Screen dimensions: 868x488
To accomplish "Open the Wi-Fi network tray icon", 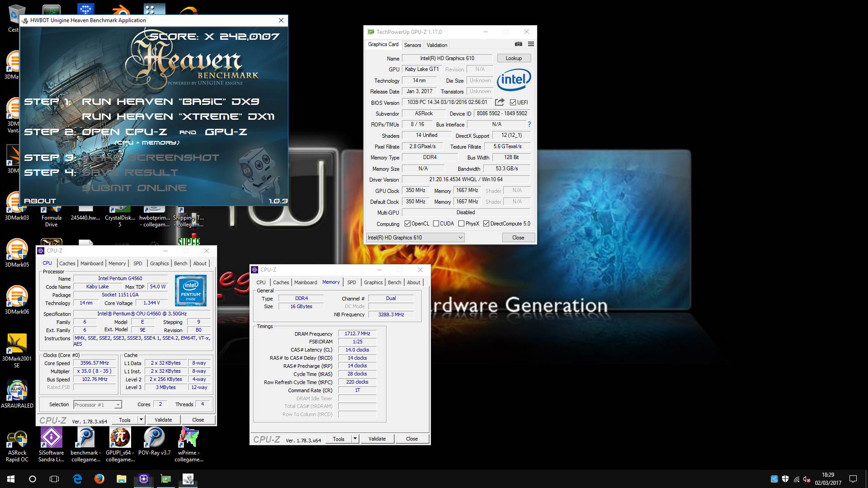I will [797, 479].
